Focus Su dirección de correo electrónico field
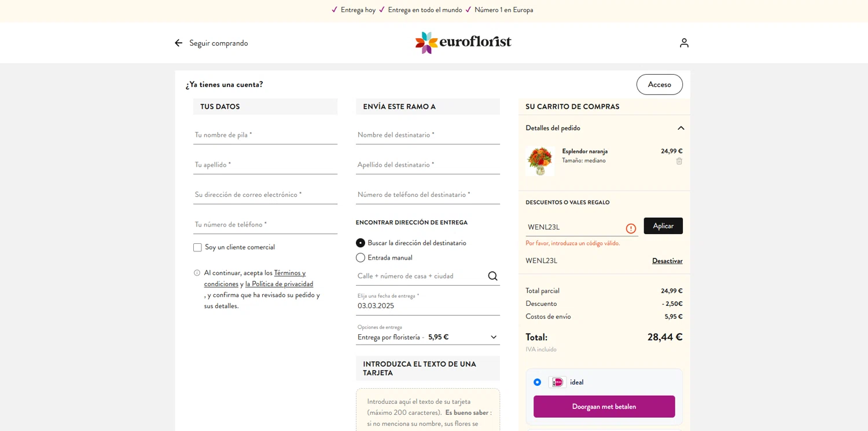868x431 pixels. pyautogui.click(x=265, y=195)
